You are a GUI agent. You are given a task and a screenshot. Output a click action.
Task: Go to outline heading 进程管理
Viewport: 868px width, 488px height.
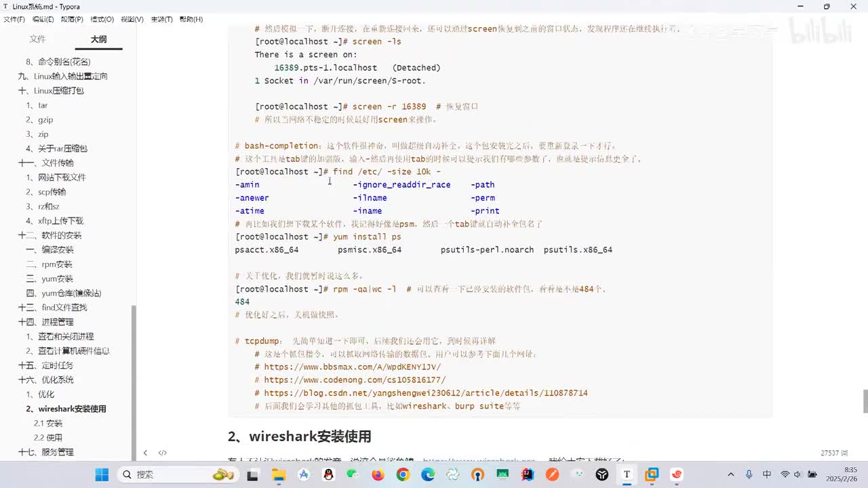point(46,322)
